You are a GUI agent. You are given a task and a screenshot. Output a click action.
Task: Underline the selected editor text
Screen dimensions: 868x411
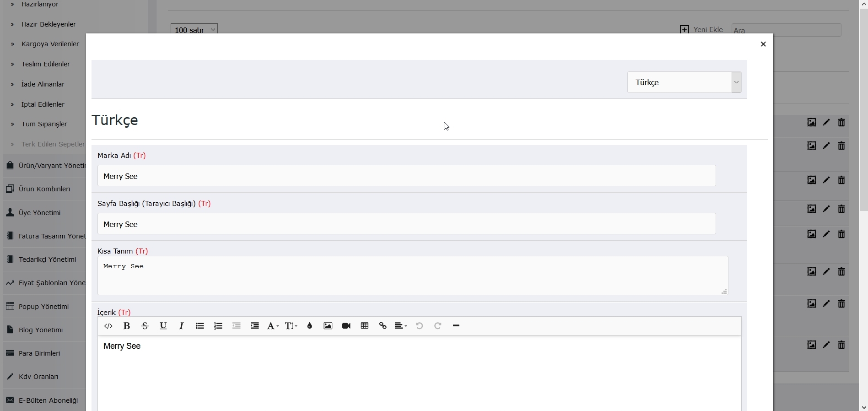point(163,326)
